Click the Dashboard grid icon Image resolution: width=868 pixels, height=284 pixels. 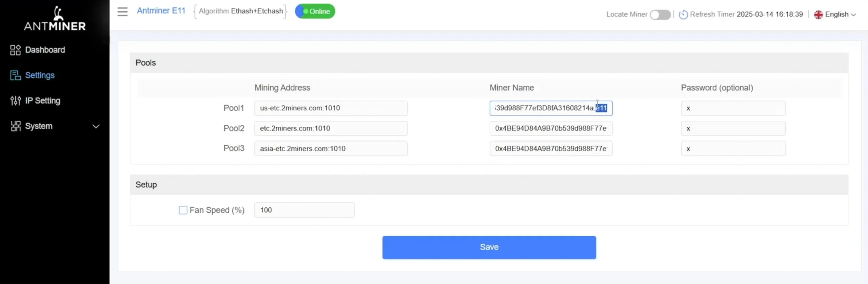pyautogui.click(x=15, y=50)
